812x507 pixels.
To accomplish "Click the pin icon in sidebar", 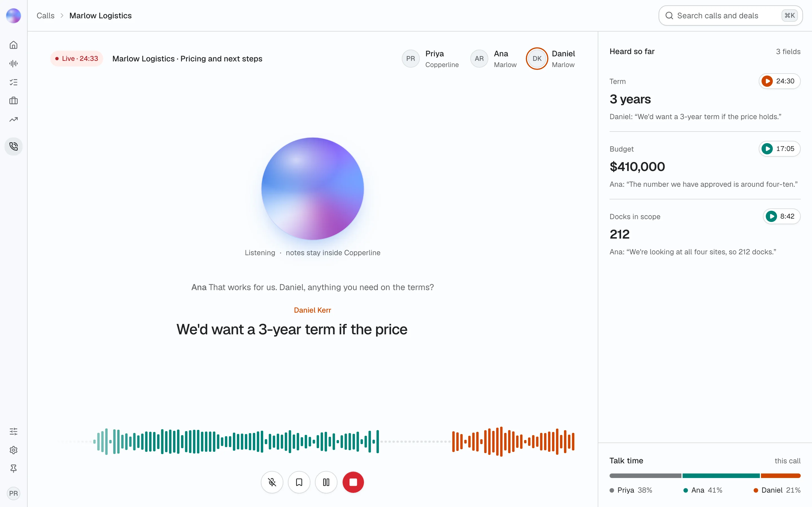I will [x=14, y=468].
